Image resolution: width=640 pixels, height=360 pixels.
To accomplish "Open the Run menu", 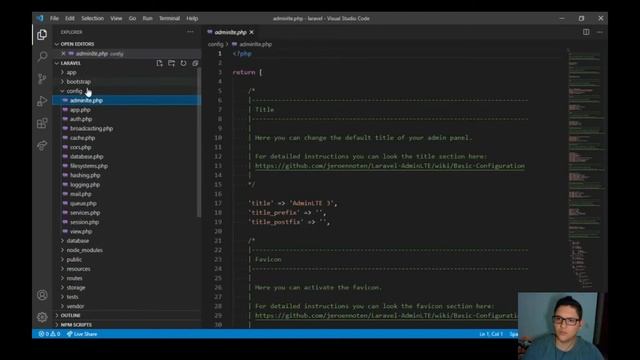I will [147, 18].
